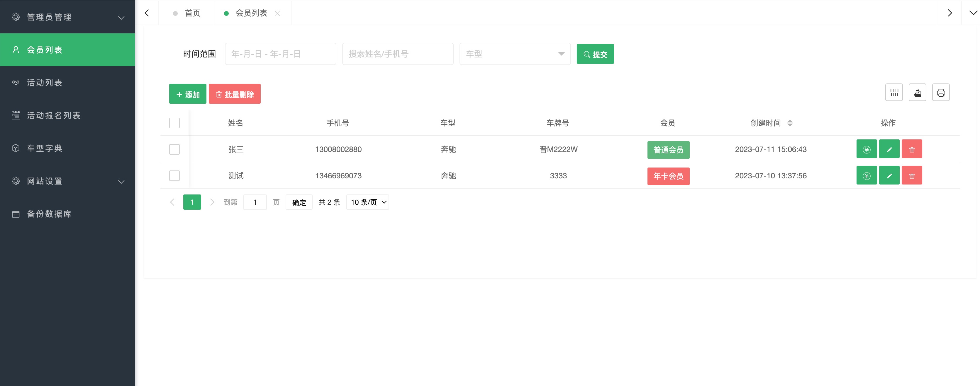Viewport: 980px width, 386px height.
Task: Click the yen payment icon for 张三
Action: (866, 149)
